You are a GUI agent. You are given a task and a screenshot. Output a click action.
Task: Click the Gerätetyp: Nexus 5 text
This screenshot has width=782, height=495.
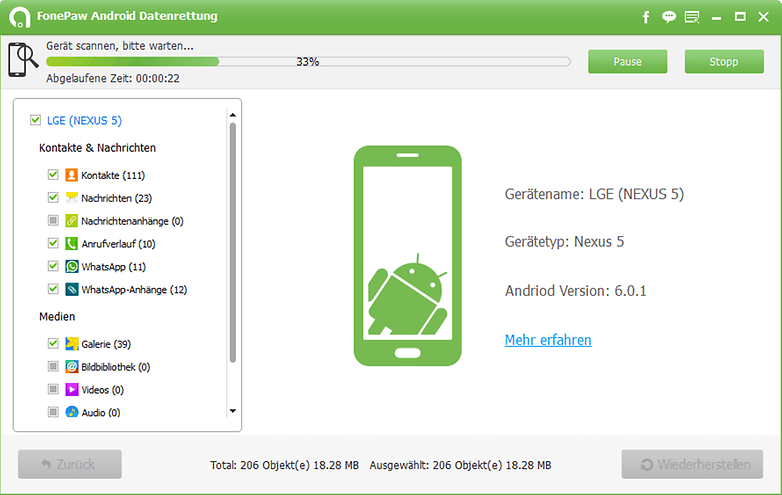pos(565,242)
